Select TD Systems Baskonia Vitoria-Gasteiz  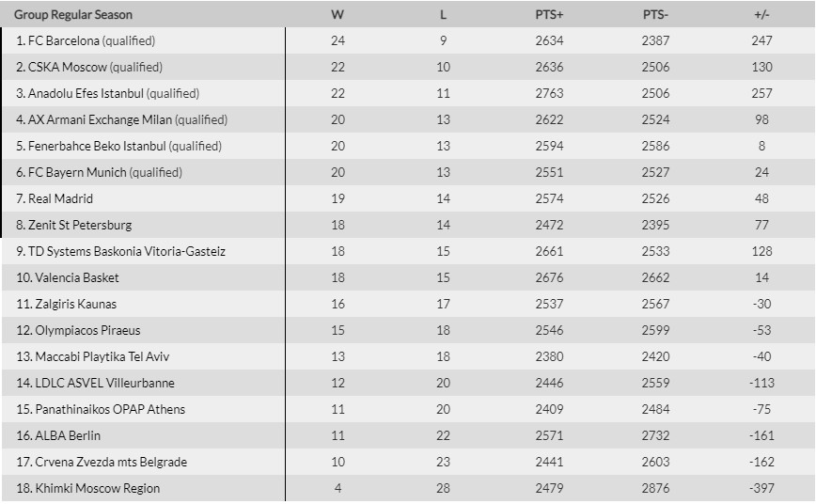click(127, 252)
